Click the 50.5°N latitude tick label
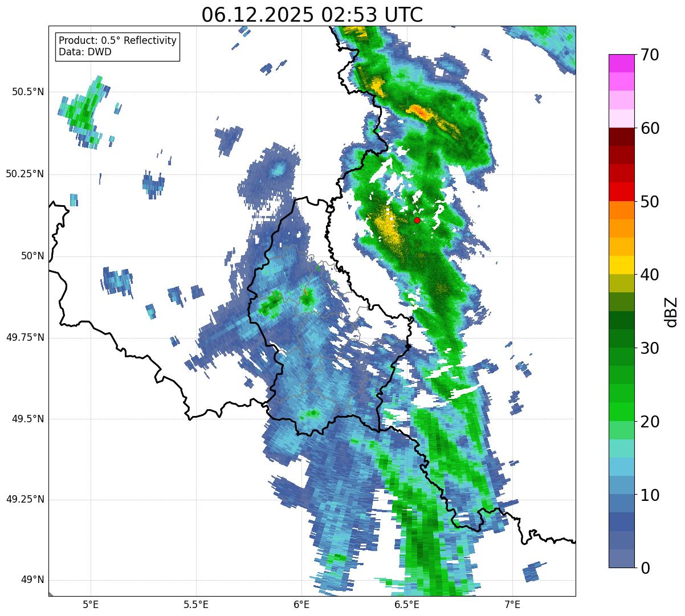This screenshot has width=685, height=616. click(x=28, y=92)
